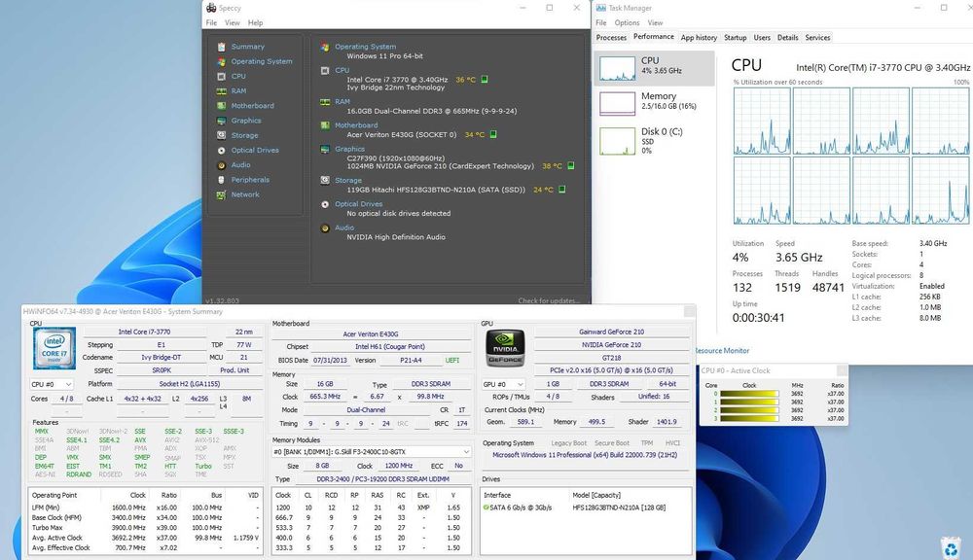Click storage temperature indicator in Speccy summary
973x560 pixels.
coord(562,190)
